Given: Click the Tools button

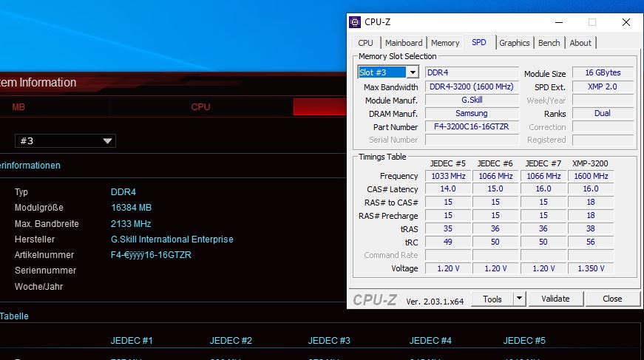Looking at the screenshot, I should click(x=492, y=299).
